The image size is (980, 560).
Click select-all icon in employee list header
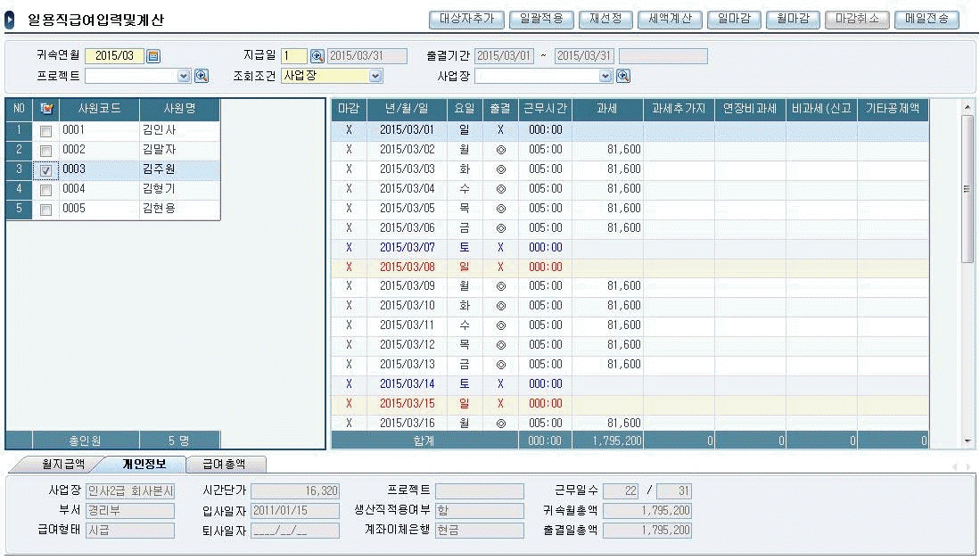[x=46, y=110]
